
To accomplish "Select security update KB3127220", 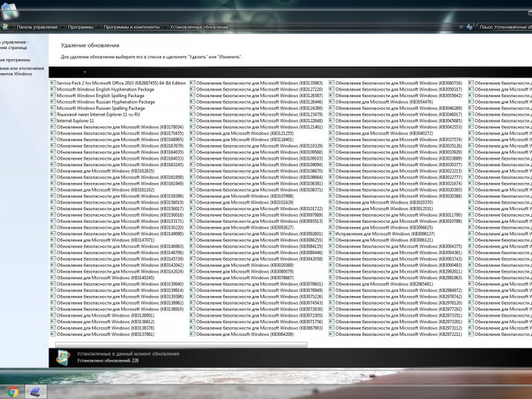I will (259, 89).
